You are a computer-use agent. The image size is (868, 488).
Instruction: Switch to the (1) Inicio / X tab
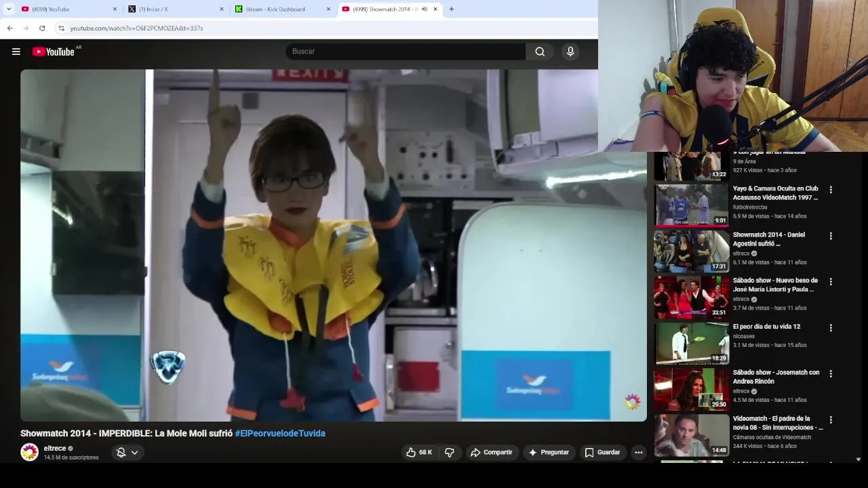click(176, 9)
